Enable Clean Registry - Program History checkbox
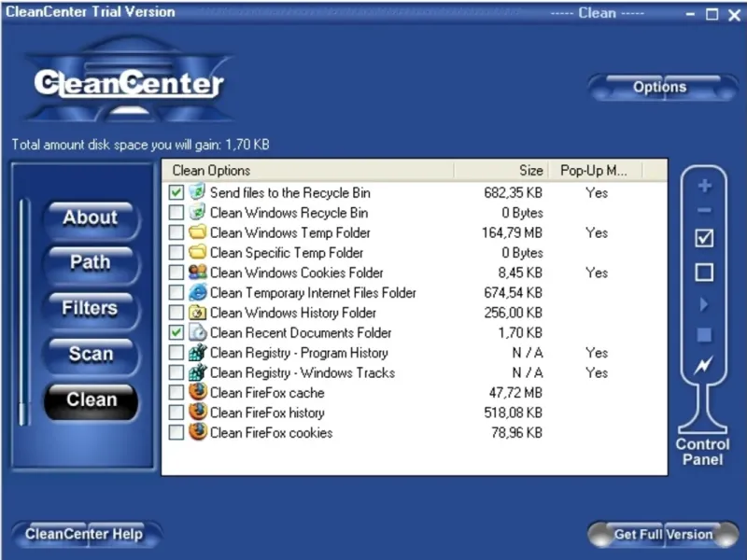 coord(176,353)
